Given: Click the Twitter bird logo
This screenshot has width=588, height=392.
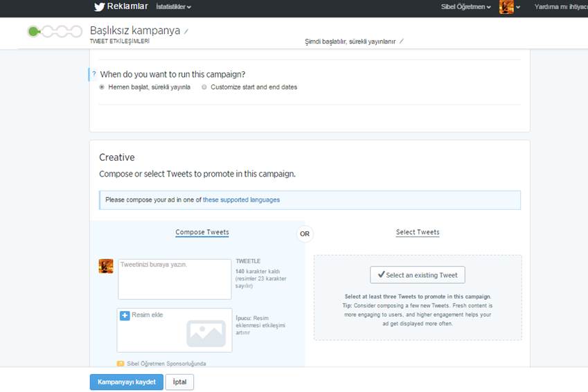Looking at the screenshot, I should pyautogui.click(x=99, y=7).
